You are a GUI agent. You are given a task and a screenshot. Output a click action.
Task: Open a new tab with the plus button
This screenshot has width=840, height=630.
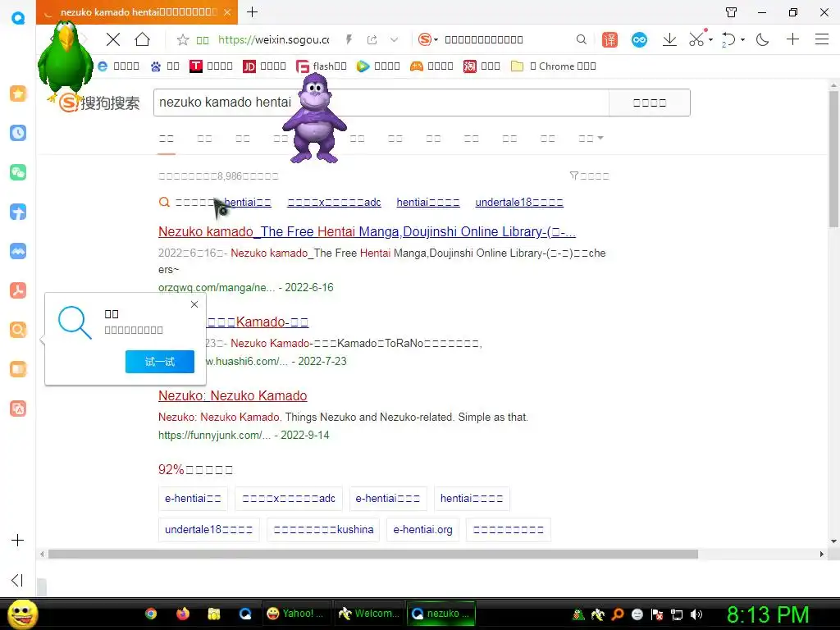pos(253,11)
